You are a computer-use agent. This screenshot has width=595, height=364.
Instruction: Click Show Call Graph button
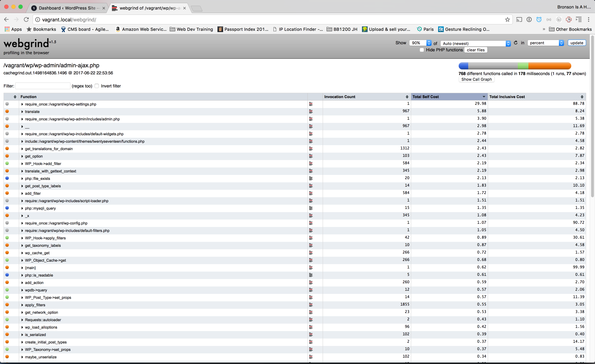pos(476,79)
